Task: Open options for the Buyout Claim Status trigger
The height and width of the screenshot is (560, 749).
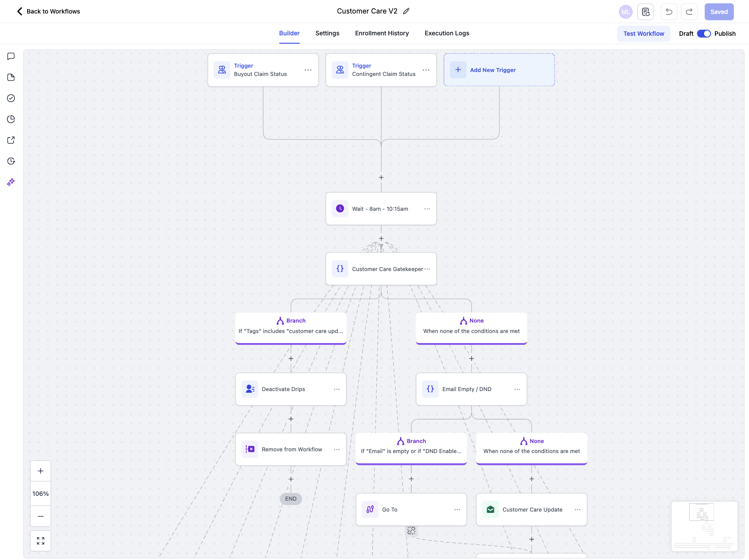Action: tap(308, 70)
